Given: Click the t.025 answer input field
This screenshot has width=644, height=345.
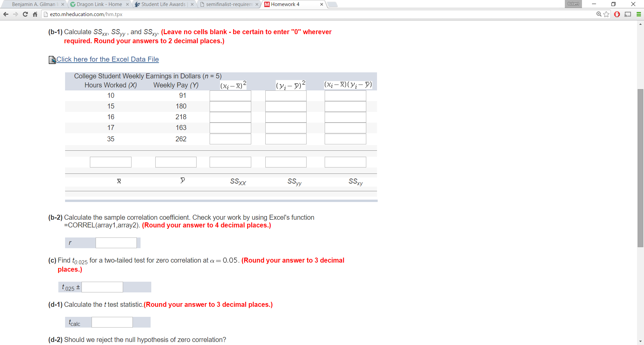Looking at the screenshot, I should 102,287.
